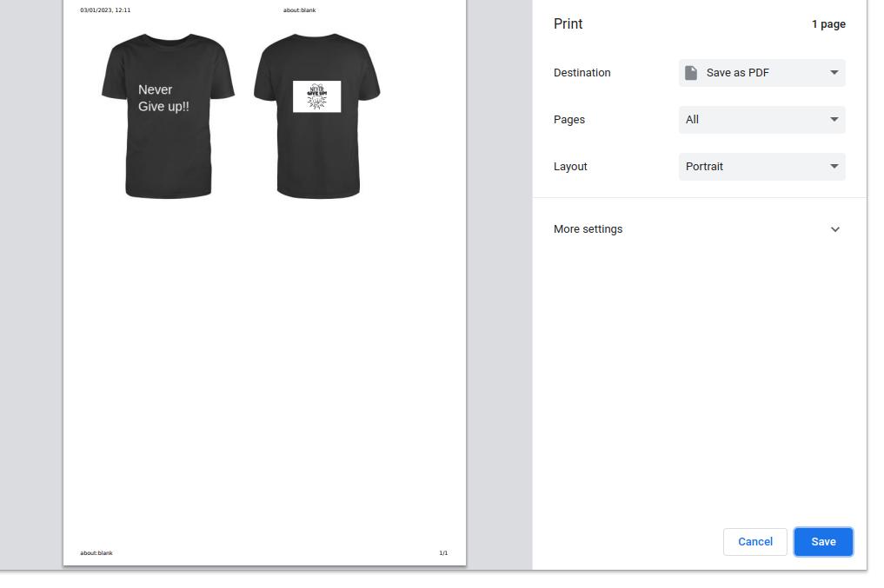Click the 'Print' heading text
884x588 pixels.
(x=568, y=23)
